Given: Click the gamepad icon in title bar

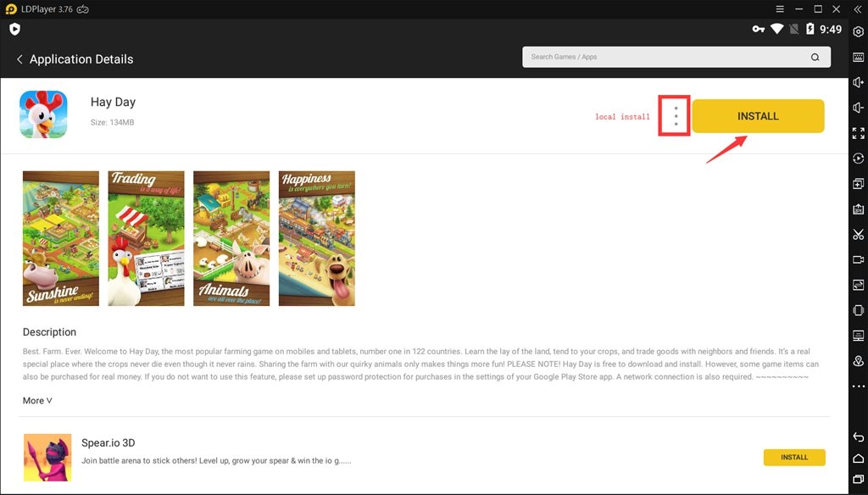Looking at the screenshot, I should pos(82,9).
